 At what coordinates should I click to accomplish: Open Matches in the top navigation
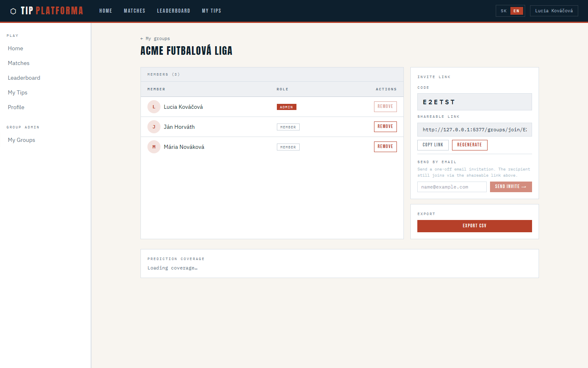[x=134, y=11]
